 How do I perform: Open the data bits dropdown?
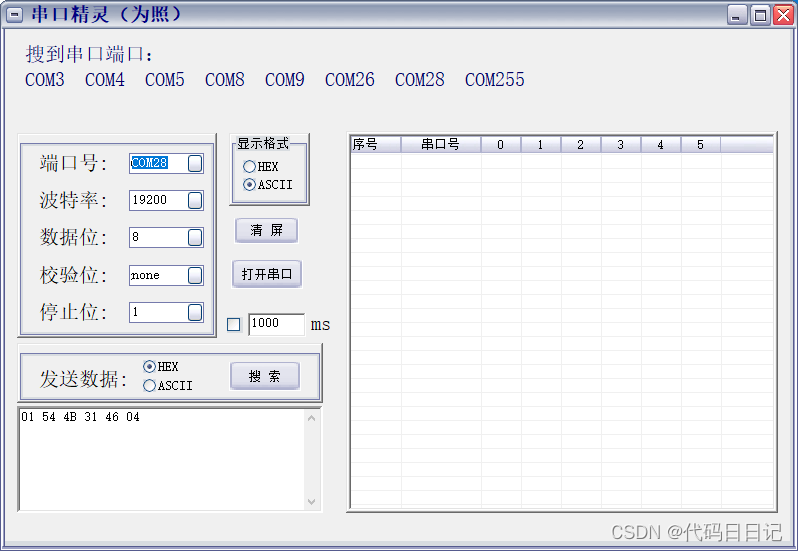tap(195, 238)
